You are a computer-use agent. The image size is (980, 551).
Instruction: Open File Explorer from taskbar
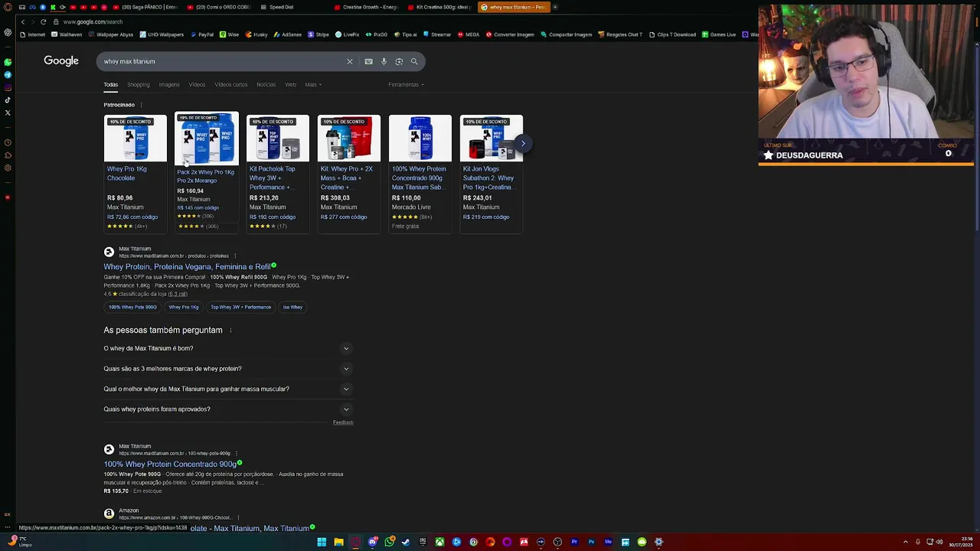tap(338, 542)
